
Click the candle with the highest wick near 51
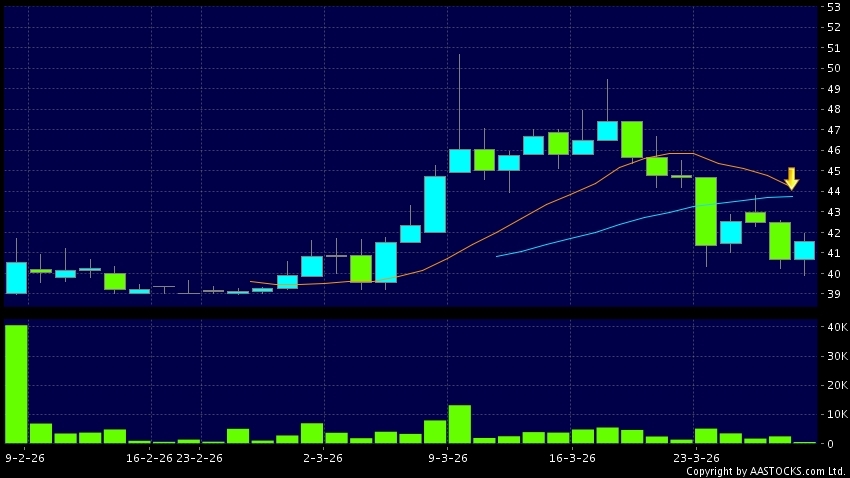point(459,160)
